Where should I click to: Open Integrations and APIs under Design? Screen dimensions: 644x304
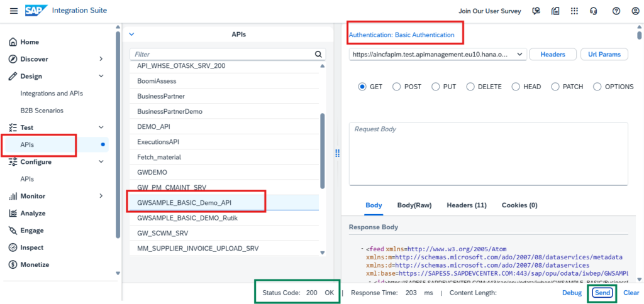[52, 94]
